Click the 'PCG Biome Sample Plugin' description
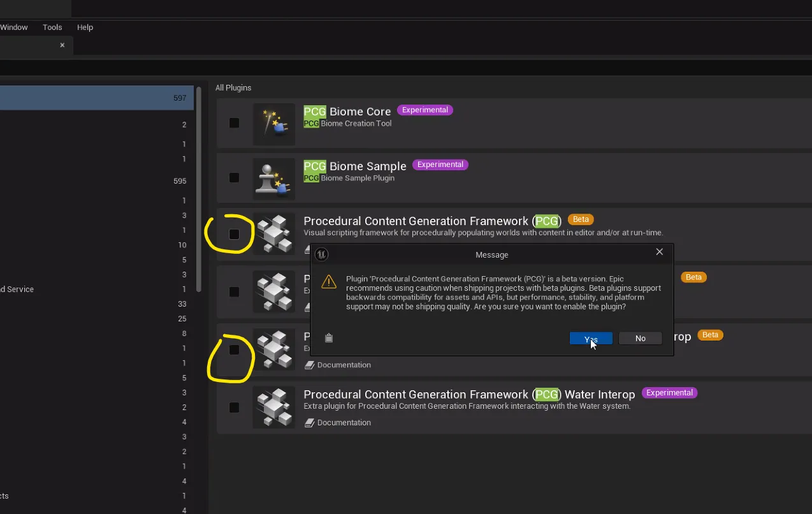Image resolution: width=812 pixels, height=514 pixels. coord(349,179)
